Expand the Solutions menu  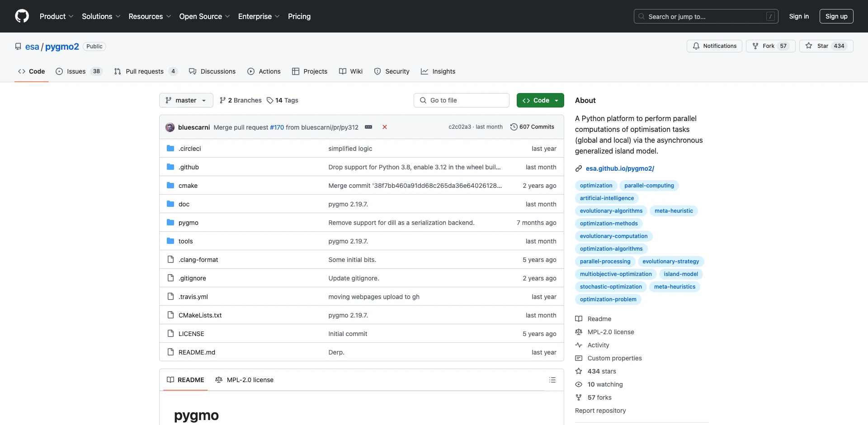101,16
